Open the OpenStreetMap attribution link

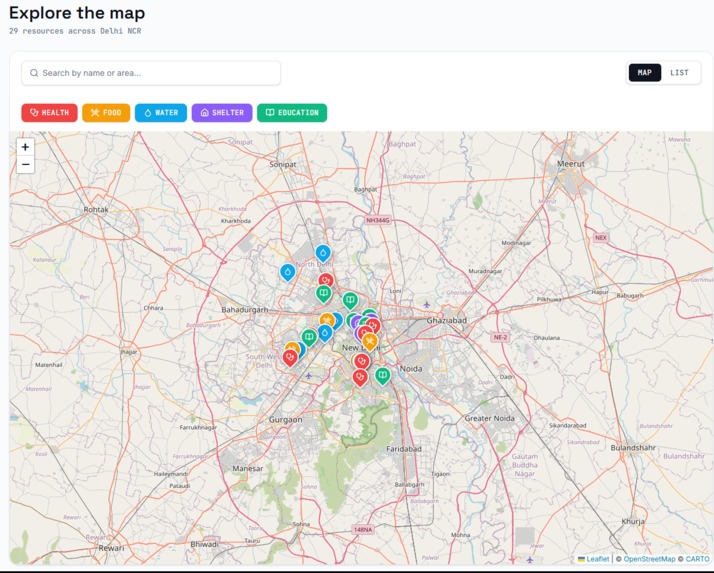pyautogui.click(x=649, y=559)
